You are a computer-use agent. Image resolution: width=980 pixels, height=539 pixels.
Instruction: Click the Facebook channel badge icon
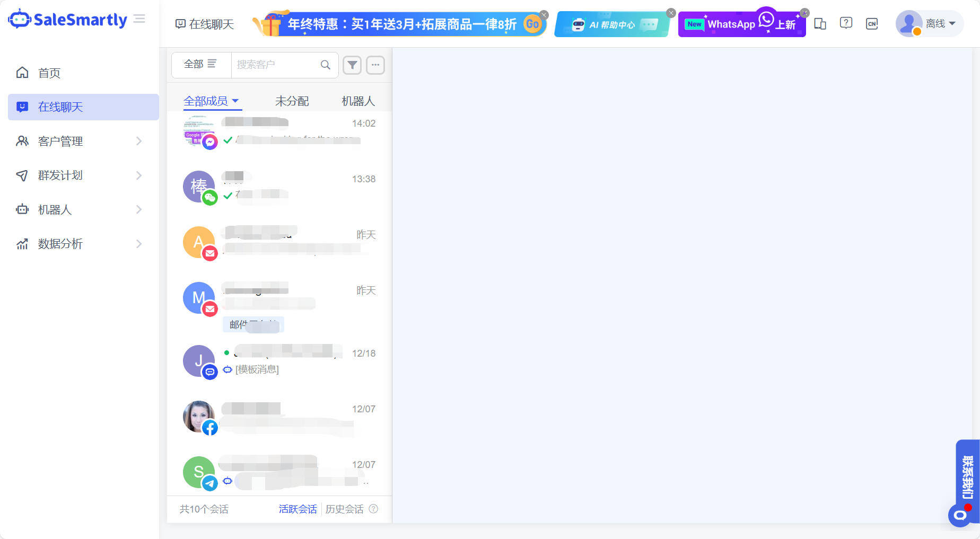point(211,428)
